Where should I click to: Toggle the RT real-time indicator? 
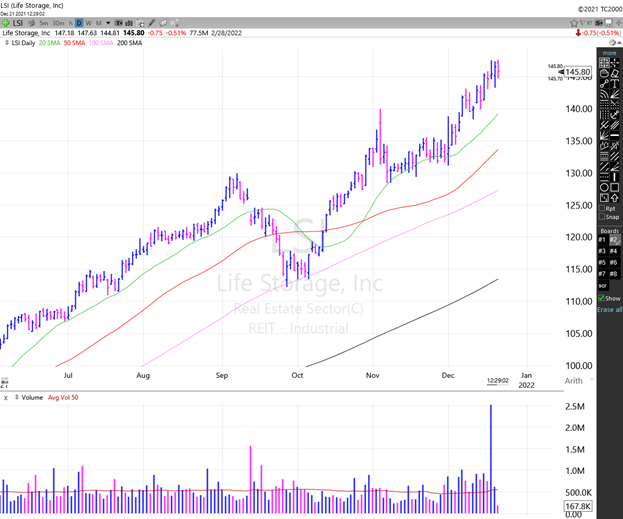click(x=590, y=23)
